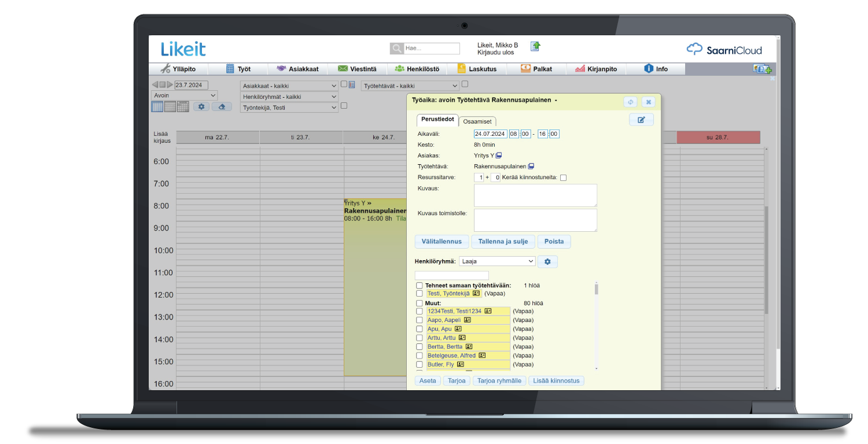This screenshot has height=444, width=868.
Task: Open the Asiakkaat - kaikki dropdown
Action: tap(289, 85)
